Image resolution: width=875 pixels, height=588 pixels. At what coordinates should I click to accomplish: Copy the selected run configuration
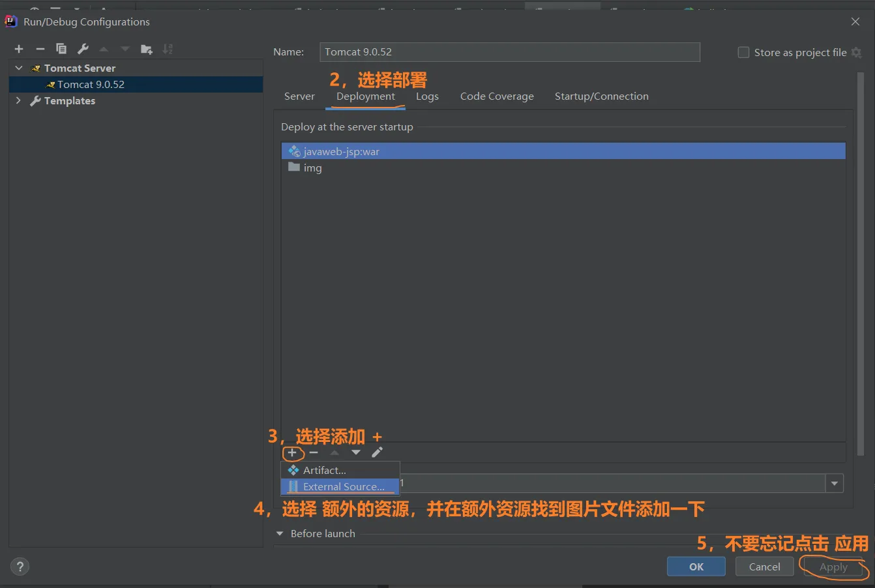(x=61, y=49)
